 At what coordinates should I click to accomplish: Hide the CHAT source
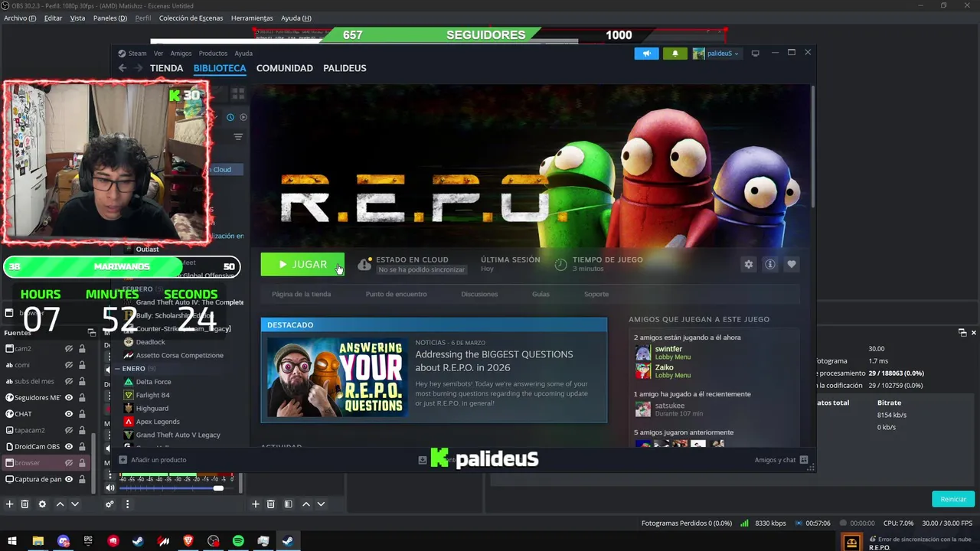click(x=69, y=414)
